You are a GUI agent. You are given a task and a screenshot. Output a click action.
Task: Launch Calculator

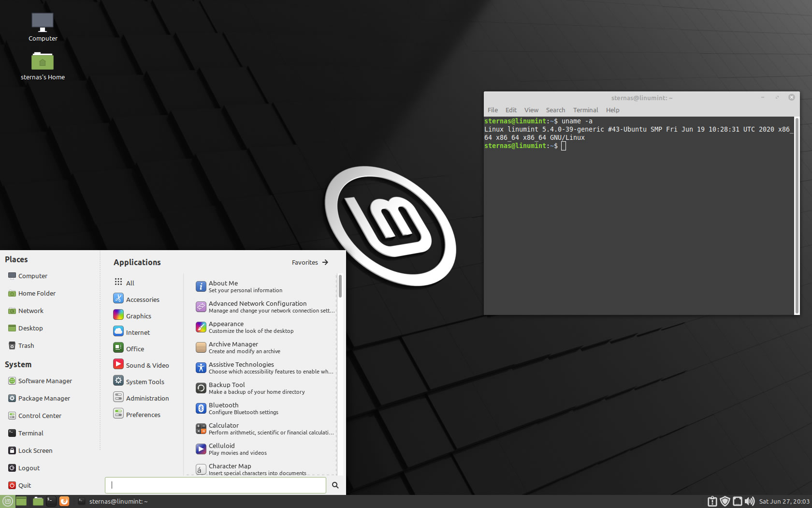264,429
